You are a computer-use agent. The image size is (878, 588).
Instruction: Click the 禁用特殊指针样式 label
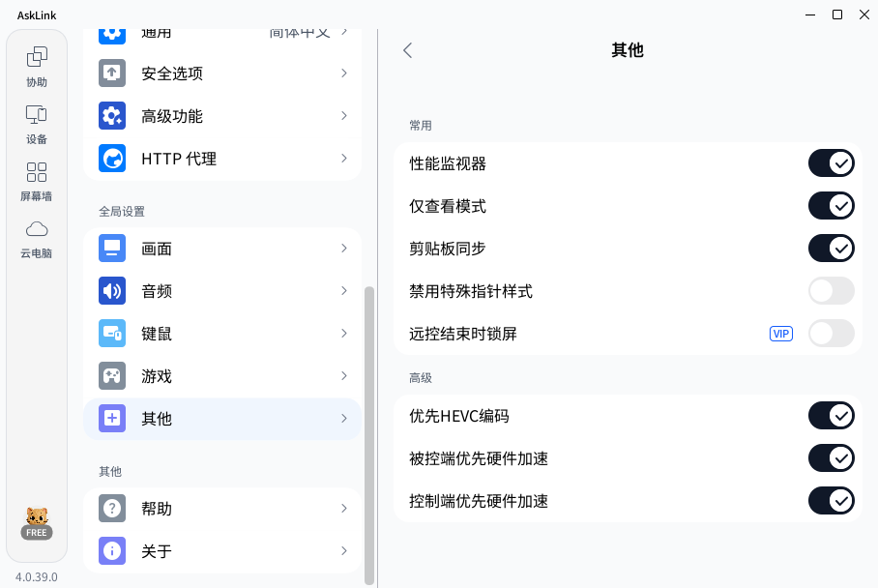tap(470, 291)
